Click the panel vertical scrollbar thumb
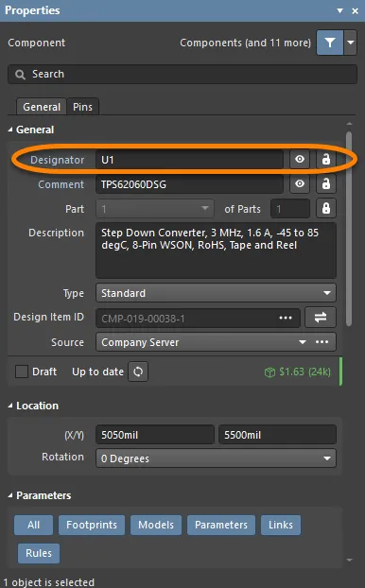The width and height of the screenshot is (365, 588). click(x=349, y=229)
